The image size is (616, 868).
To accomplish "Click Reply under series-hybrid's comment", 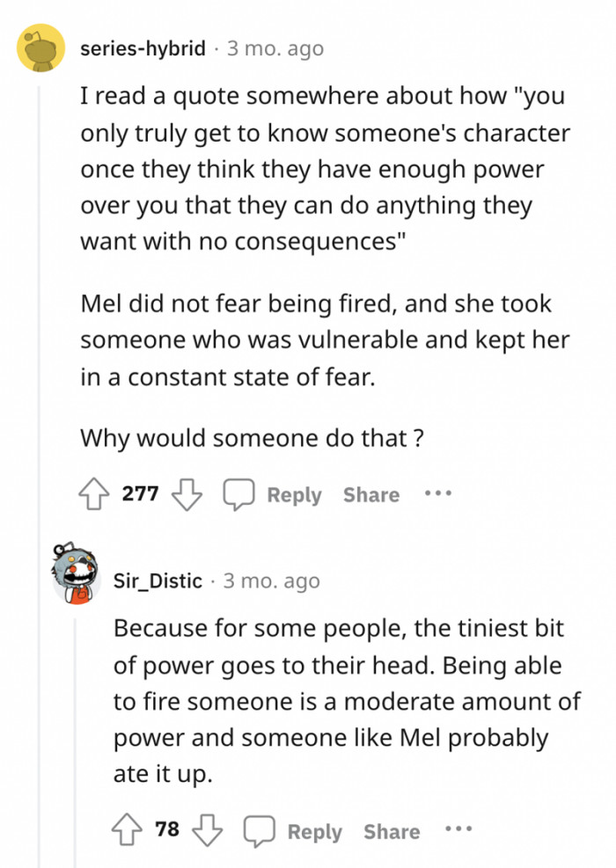I will click(x=294, y=494).
